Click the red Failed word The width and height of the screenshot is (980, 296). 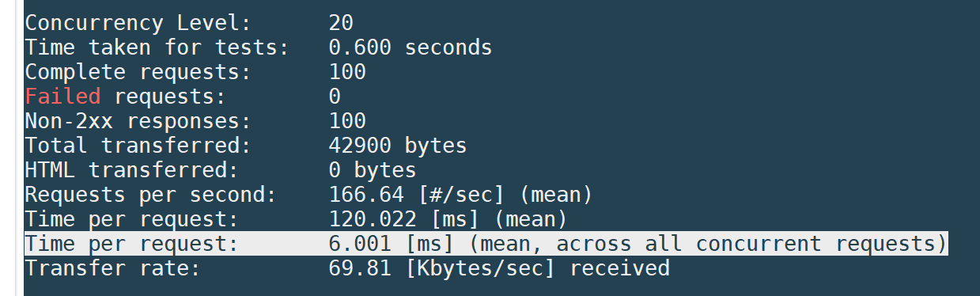tap(63, 97)
